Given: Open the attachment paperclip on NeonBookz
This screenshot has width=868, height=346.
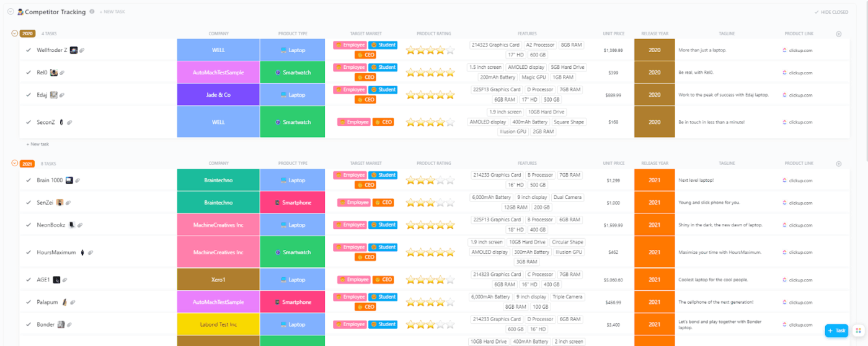Looking at the screenshot, I should [x=80, y=225].
